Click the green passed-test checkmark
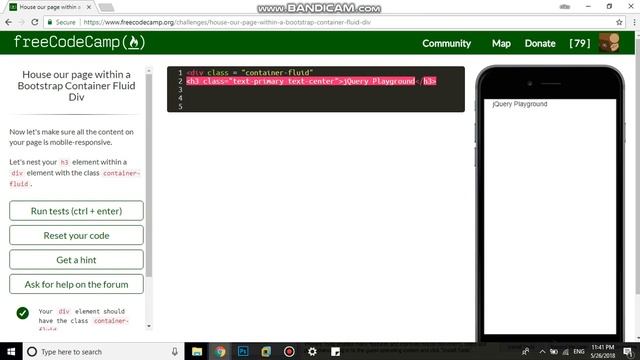Image resolution: width=640 pixels, height=360 pixels. [22, 313]
